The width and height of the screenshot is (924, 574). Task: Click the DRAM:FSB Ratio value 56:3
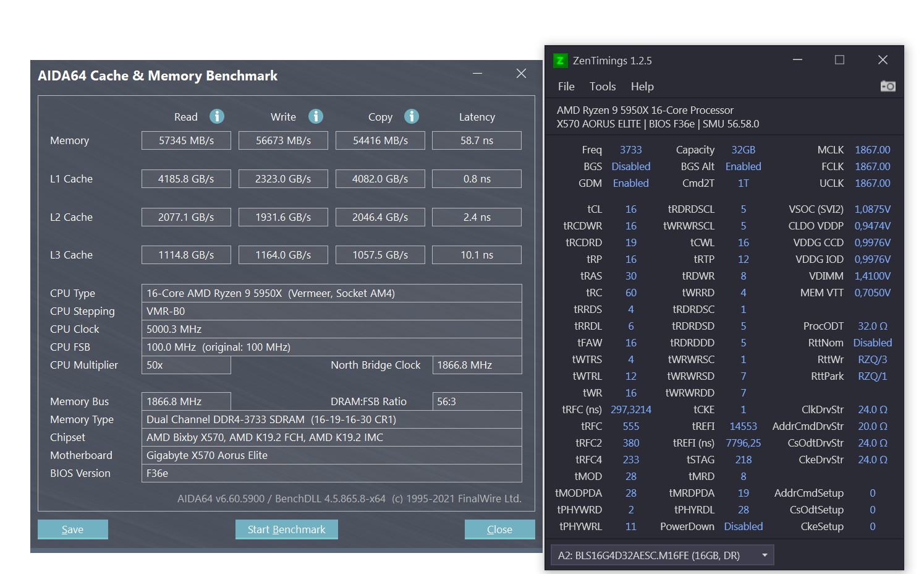click(477, 401)
